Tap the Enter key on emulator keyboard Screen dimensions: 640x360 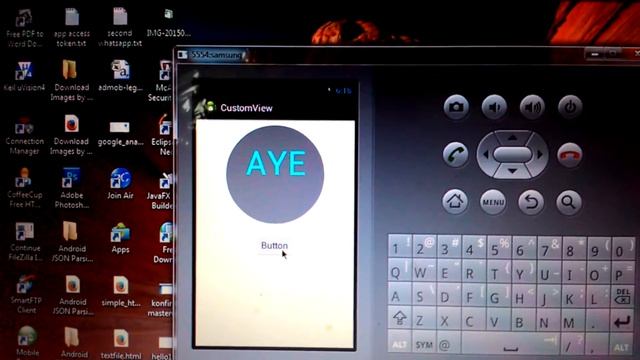pos(622,321)
